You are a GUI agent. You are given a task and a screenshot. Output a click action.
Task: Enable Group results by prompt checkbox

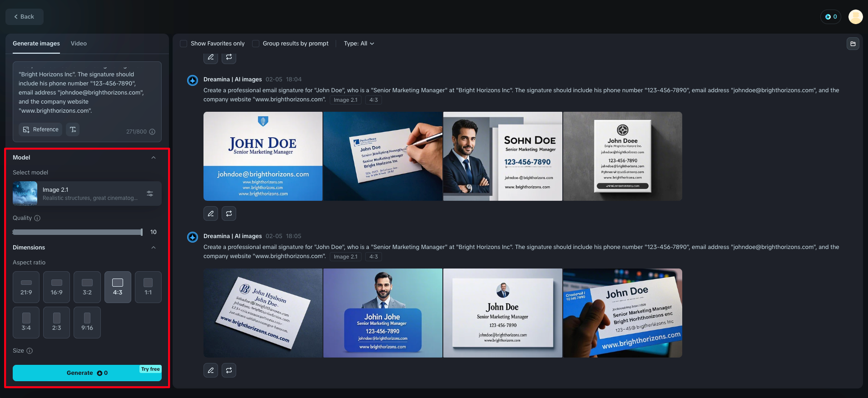(x=256, y=44)
